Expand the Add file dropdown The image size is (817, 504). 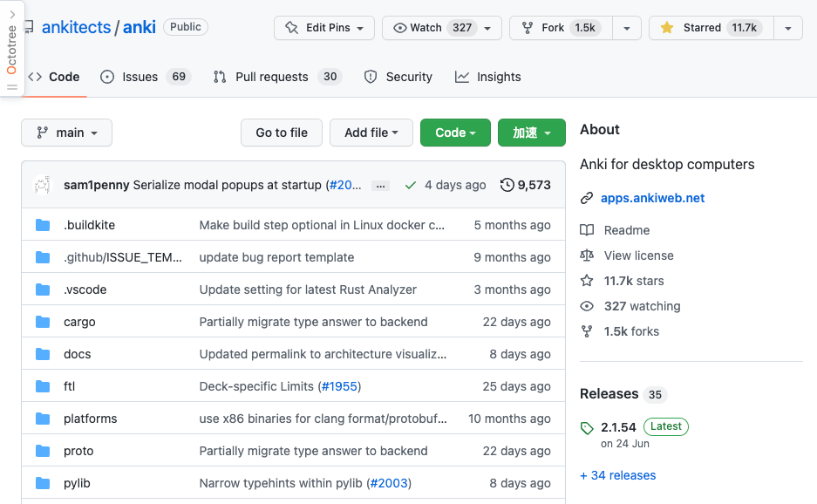[x=371, y=133]
